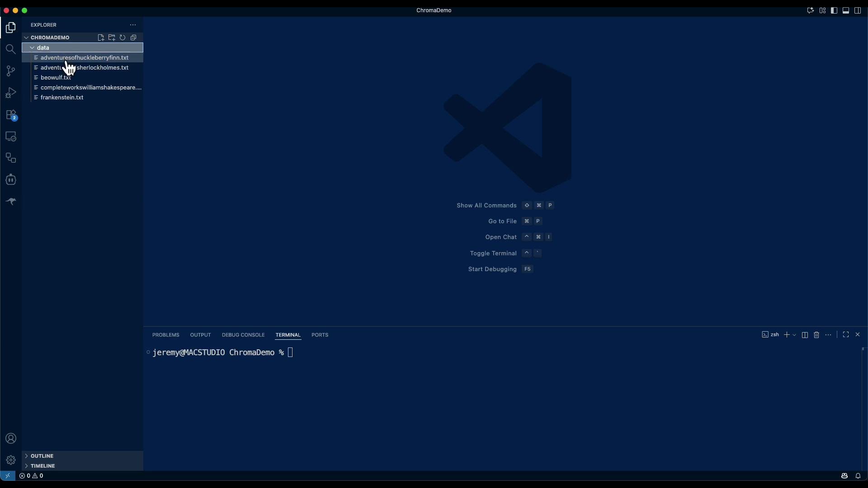Refresh the Explorer file tree

pos(123,38)
